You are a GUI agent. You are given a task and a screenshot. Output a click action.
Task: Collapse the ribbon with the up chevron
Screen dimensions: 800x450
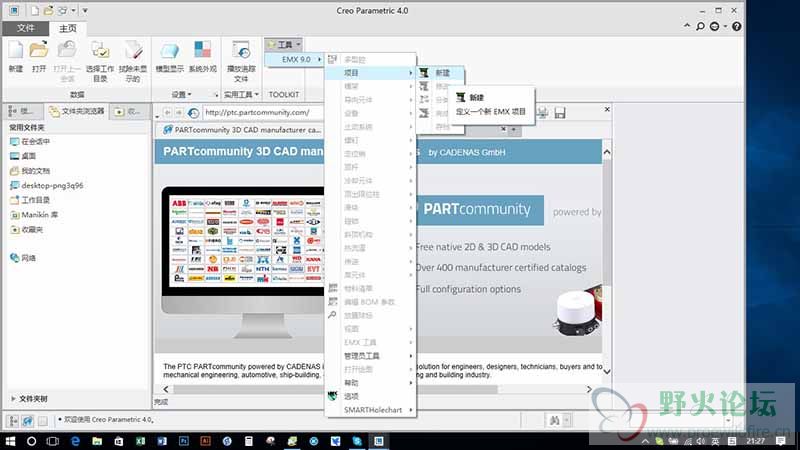(687, 26)
